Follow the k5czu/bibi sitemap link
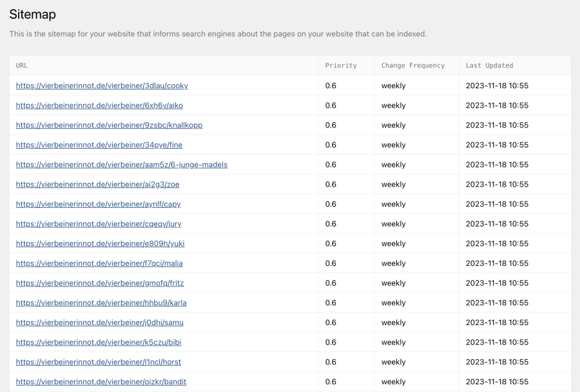 tap(99, 342)
